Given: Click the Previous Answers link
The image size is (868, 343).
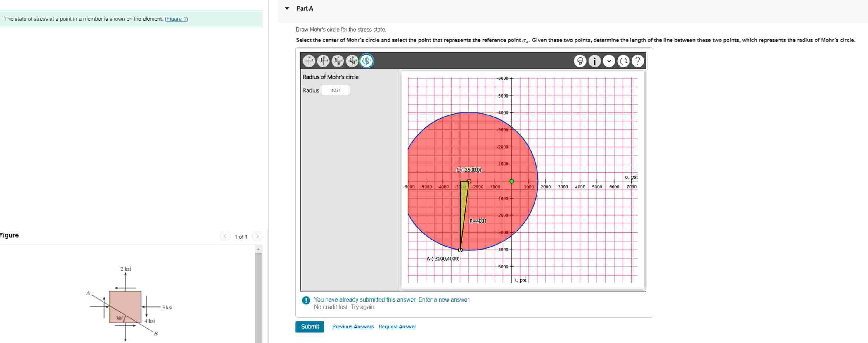Looking at the screenshot, I should (x=353, y=326).
